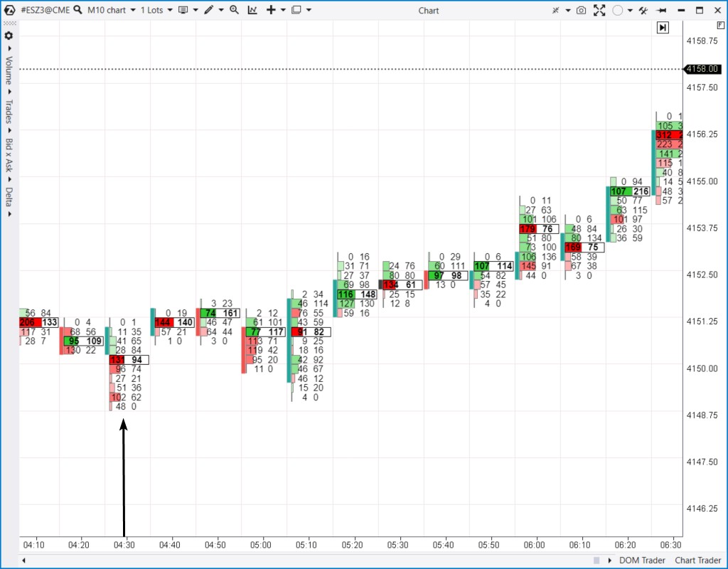This screenshot has width=728, height=569.
Task: Expand the plus add-object dropdown arrow
Action: pyautogui.click(x=283, y=11)
